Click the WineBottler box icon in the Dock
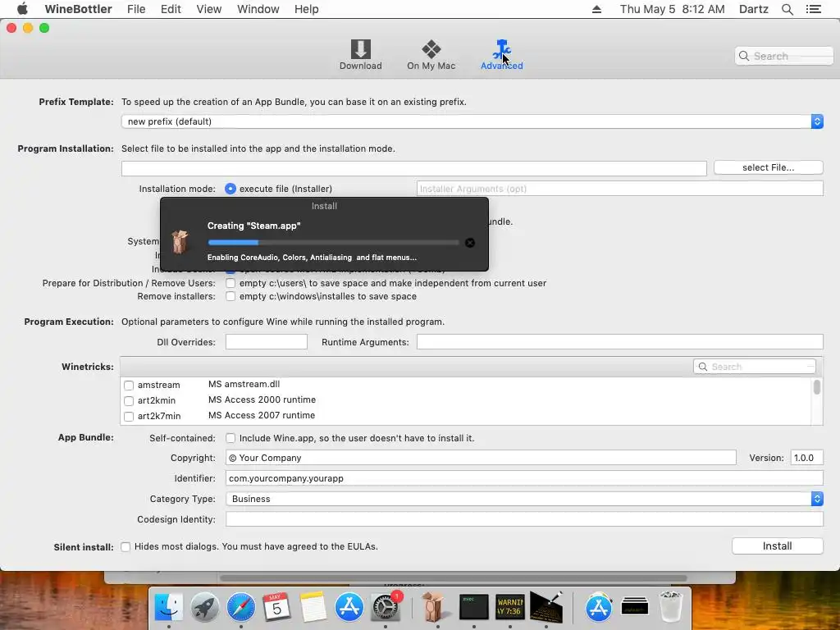Viewport: 840px width, 630px height. coord(433,607)
